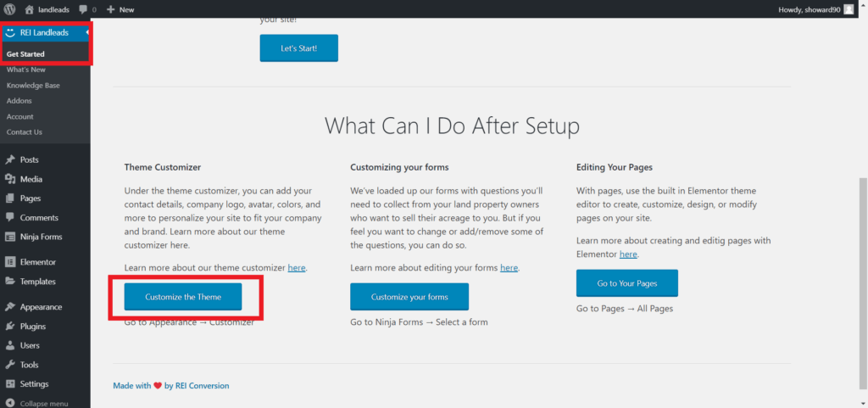Click the Customize your forms button
The image size is (868, 408).
pyautogui.click(x=409, y=297)
